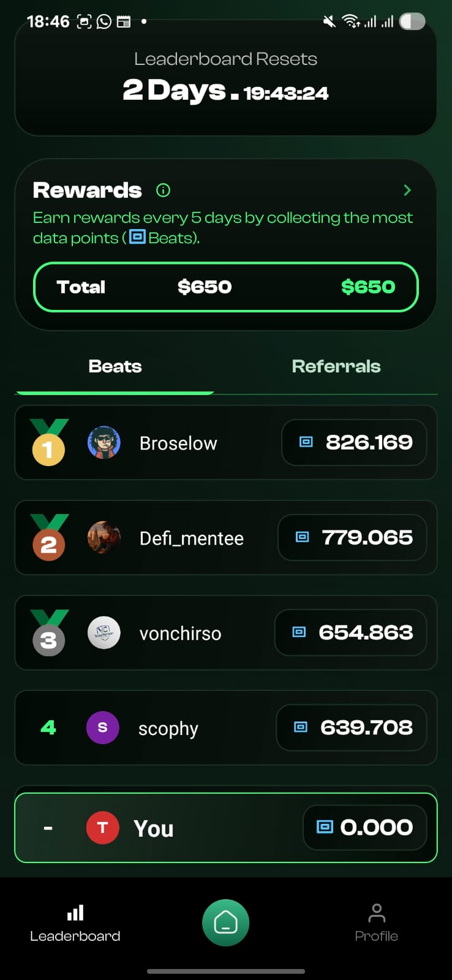Tap the Beats icon inside your 0.000 score
This screenshot has height=980, width=452.
[323, 827]
